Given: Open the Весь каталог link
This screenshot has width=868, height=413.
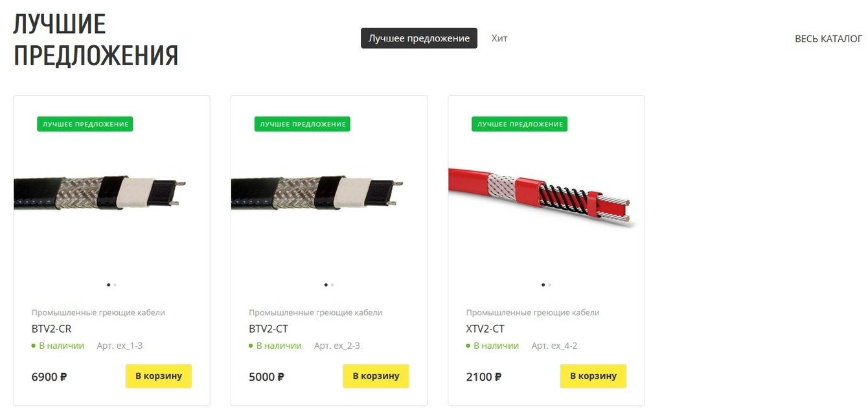Looking at the screenshot, I should point(828,39).
